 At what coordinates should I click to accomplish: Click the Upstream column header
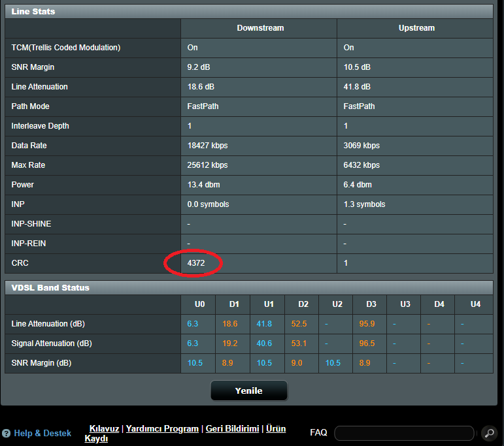(x=416, y=28)
